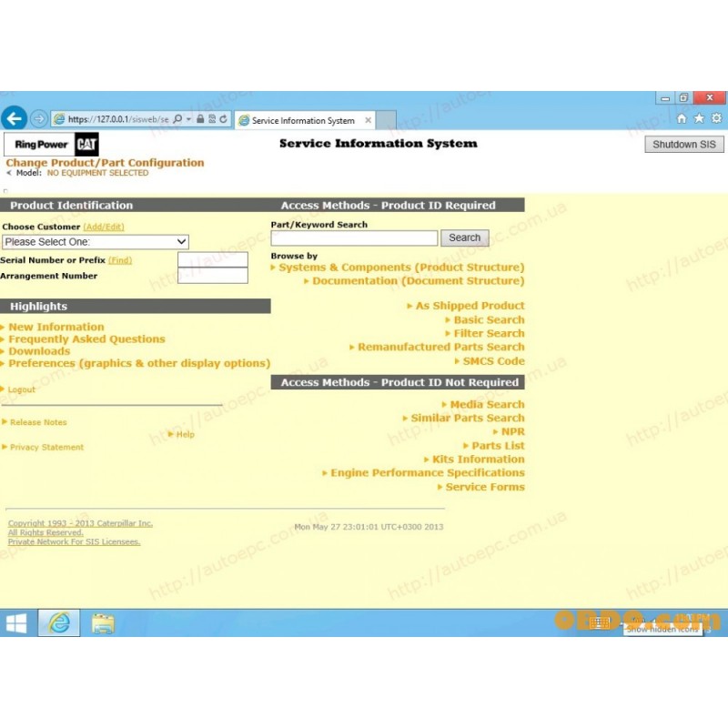Open the Release Notes link
The width and height of the screenshot is (728, 728).
[38, 422]
